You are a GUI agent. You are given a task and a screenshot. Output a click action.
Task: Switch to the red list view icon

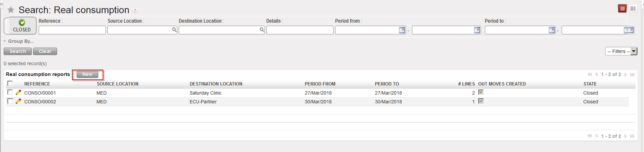pyautogui.click(x=622, y=8)
